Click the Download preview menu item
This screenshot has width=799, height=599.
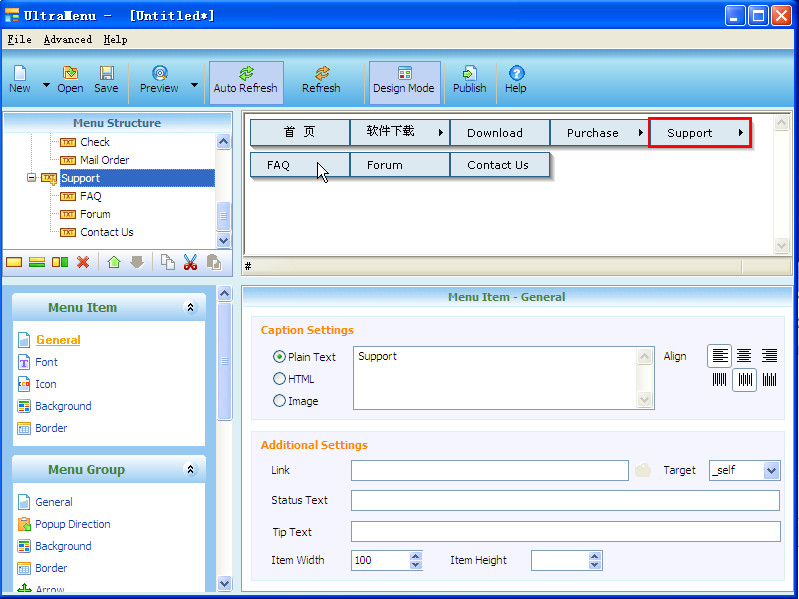coord(500,133)
